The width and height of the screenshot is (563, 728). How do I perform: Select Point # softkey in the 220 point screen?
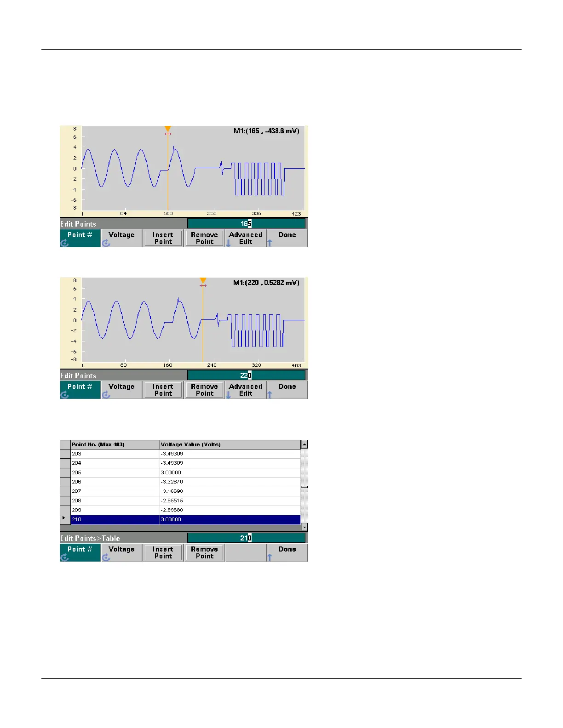[80, 390]
